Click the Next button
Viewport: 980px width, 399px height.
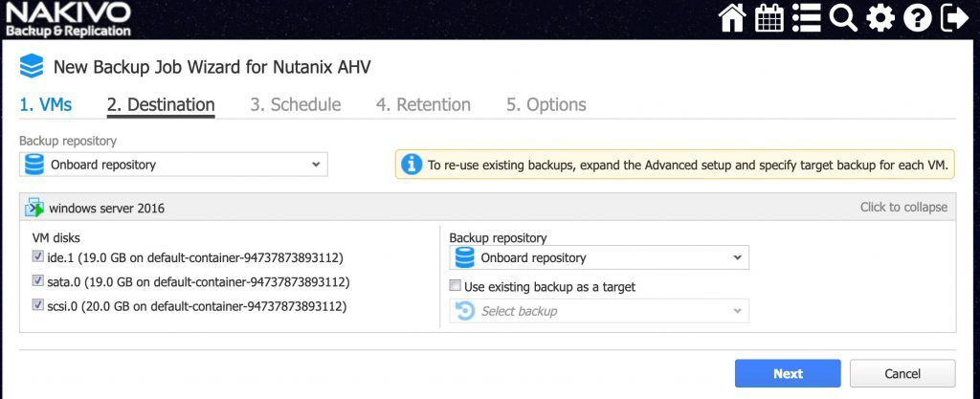788,373
